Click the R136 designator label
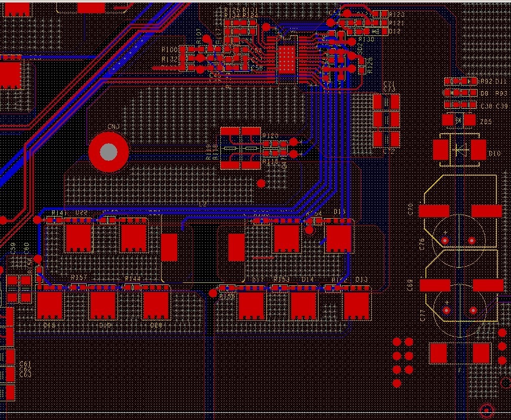This screenshot has width=511, height=420. (x=227, y=296)
